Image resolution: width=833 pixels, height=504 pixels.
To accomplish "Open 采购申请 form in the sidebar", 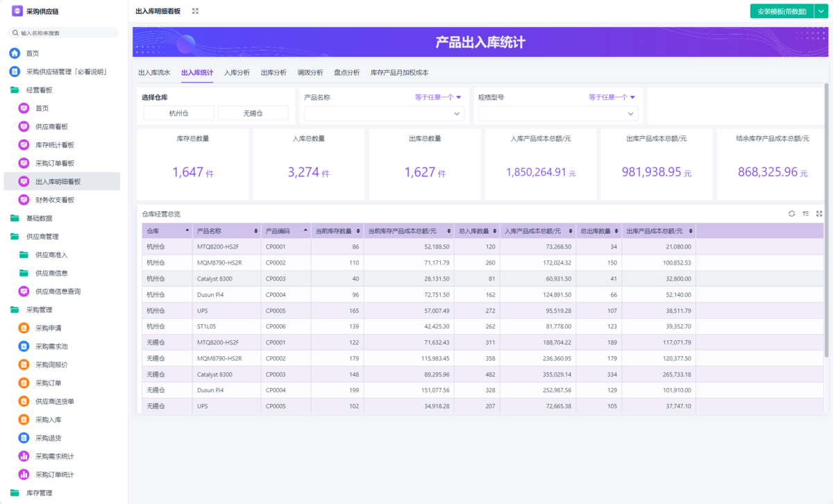I will [x=48, y=328].
